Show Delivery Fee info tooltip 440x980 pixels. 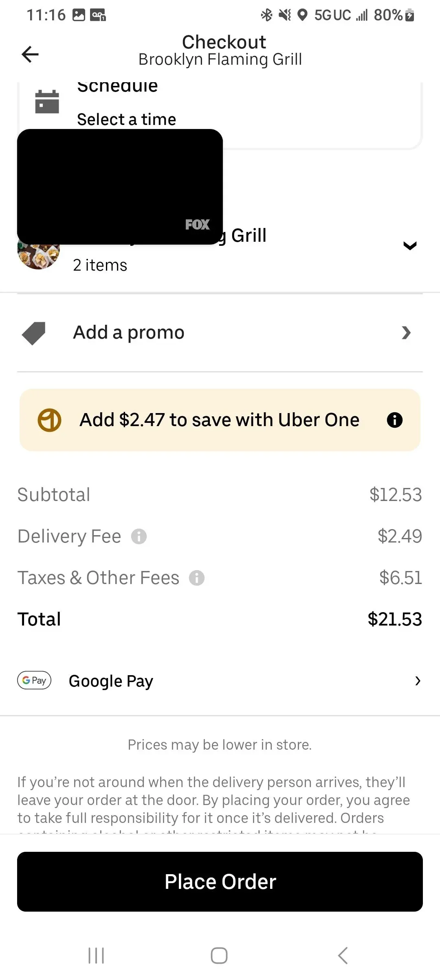tap(139, 536)
